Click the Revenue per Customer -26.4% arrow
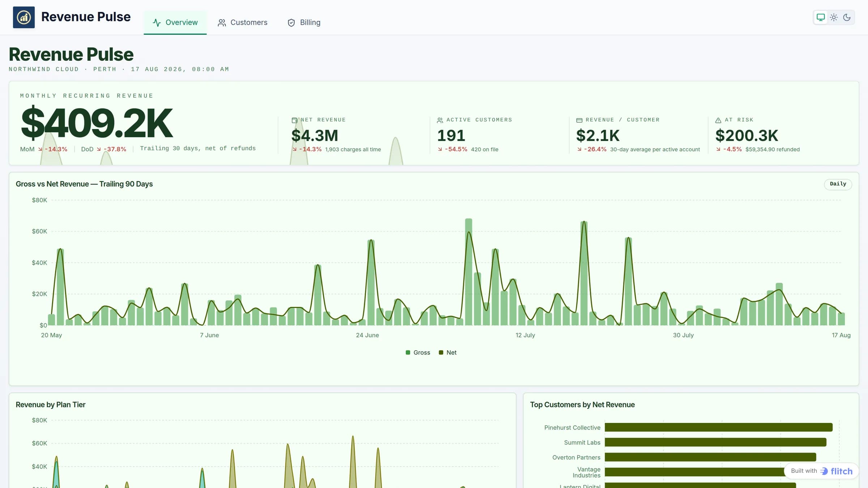Screen dimensions: 868x488 click(579, 149)
